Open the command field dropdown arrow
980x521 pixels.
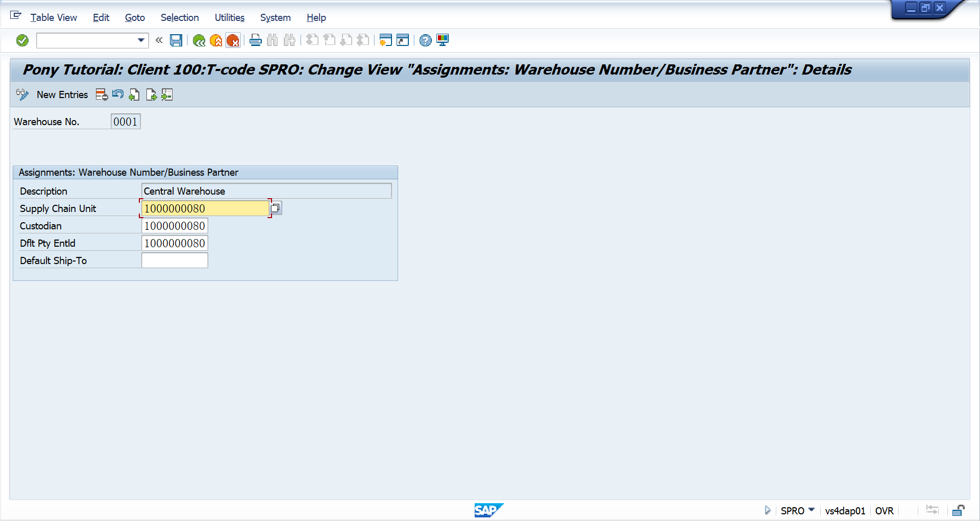tap(141, 40)
